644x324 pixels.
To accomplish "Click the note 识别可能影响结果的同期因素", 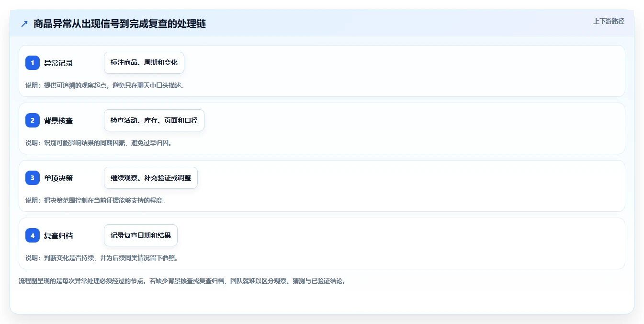I will (99, 143).
